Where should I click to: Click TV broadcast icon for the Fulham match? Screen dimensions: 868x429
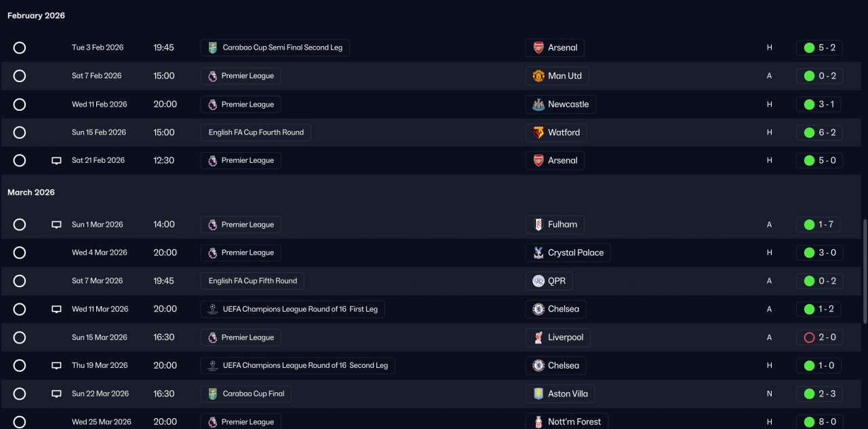pyautogui.click(x=57, y=225)
